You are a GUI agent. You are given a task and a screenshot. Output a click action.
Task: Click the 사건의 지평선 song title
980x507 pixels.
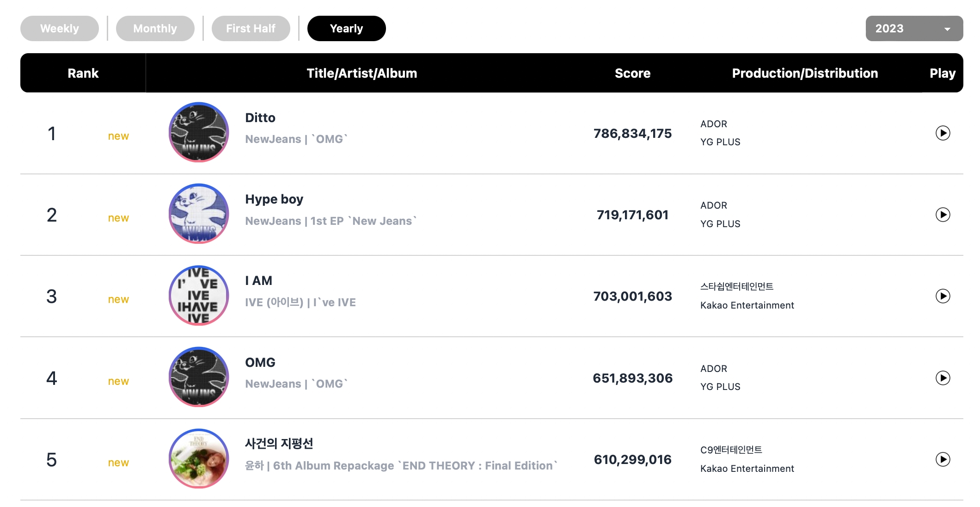pos(279,444)
